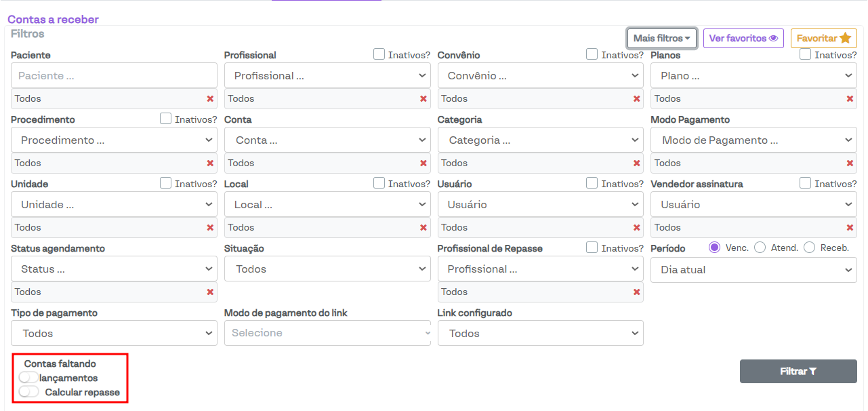Open the Dia atual period dropdown
Viewport: 868px width, 411px height.
(x=753, y=270)
